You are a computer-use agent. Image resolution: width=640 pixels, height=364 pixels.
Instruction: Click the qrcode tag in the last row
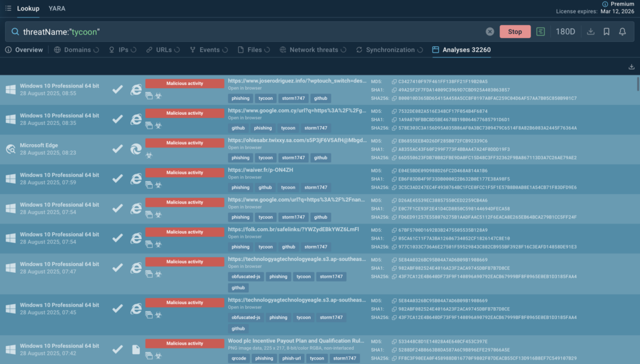[237, 358]
